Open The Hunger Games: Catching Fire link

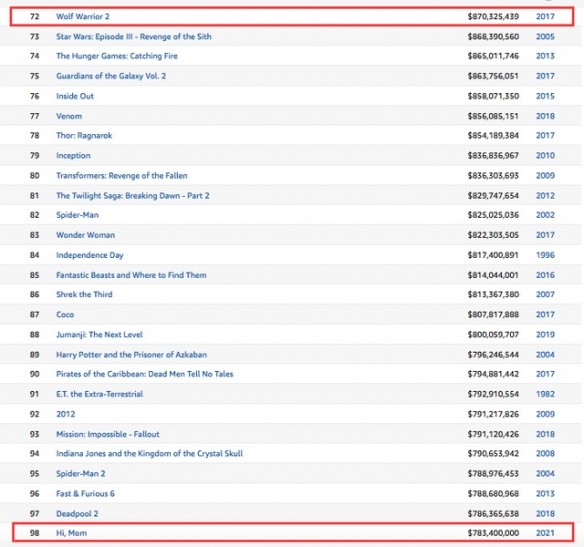117,56
